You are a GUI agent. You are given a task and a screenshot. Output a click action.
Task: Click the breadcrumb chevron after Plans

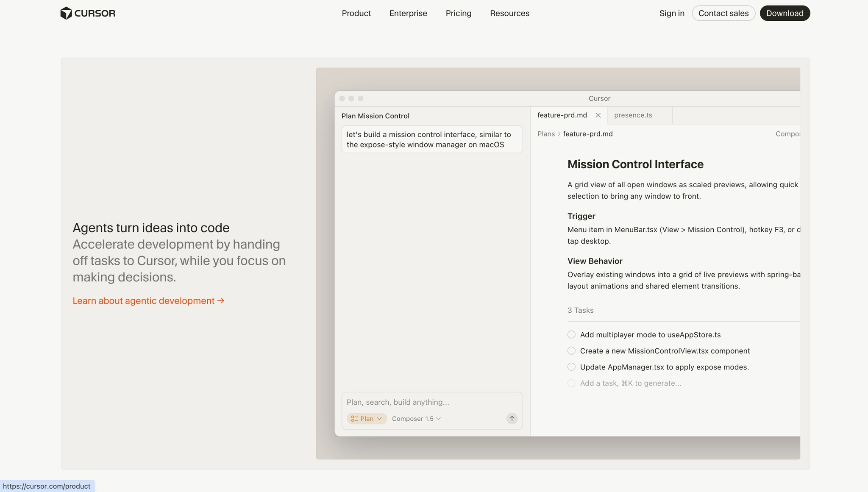click(559, 134)
